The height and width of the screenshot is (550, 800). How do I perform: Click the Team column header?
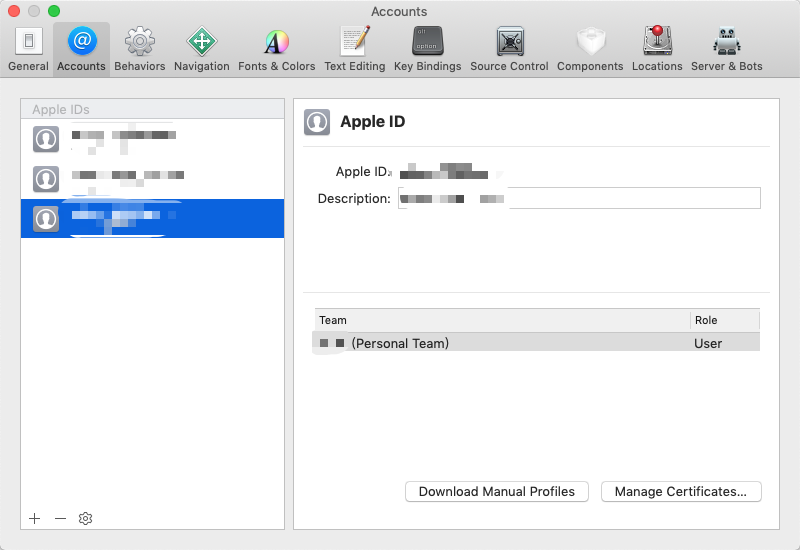pos(502,320)
